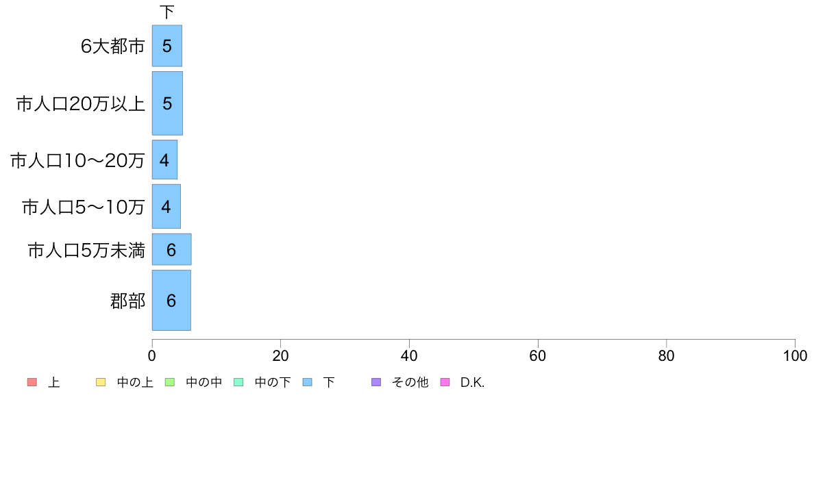Select the 6大都市 bar
Screen dimensions: 814x504
tap(167, 46)
